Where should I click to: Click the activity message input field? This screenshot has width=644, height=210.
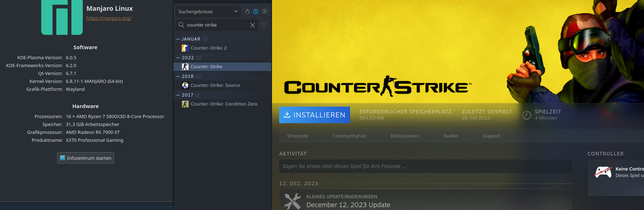tap(426, 166)
